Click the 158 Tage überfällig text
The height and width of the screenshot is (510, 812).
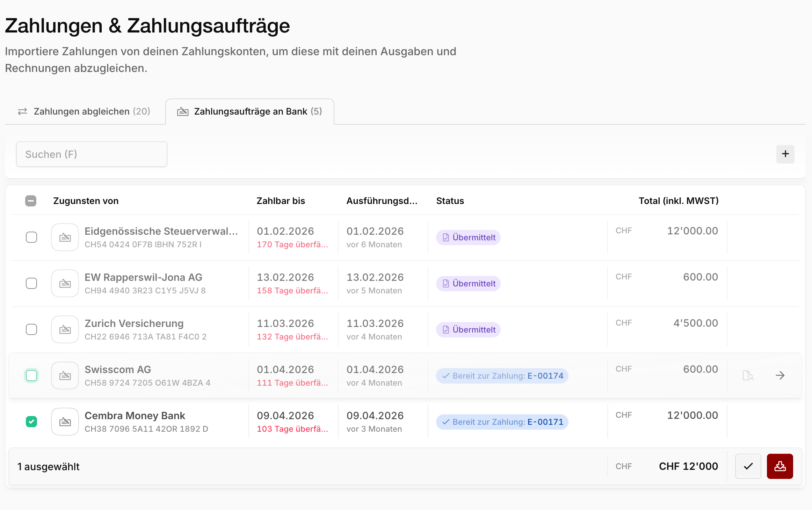coord(292,291)
